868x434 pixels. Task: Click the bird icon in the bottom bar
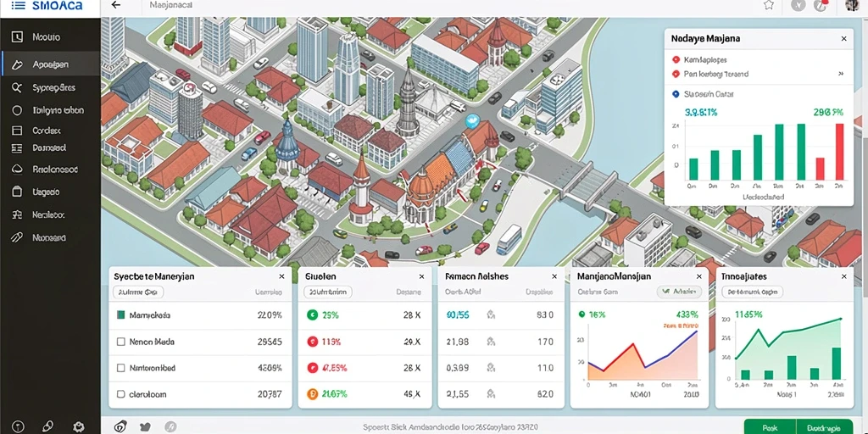click(145, 427)
